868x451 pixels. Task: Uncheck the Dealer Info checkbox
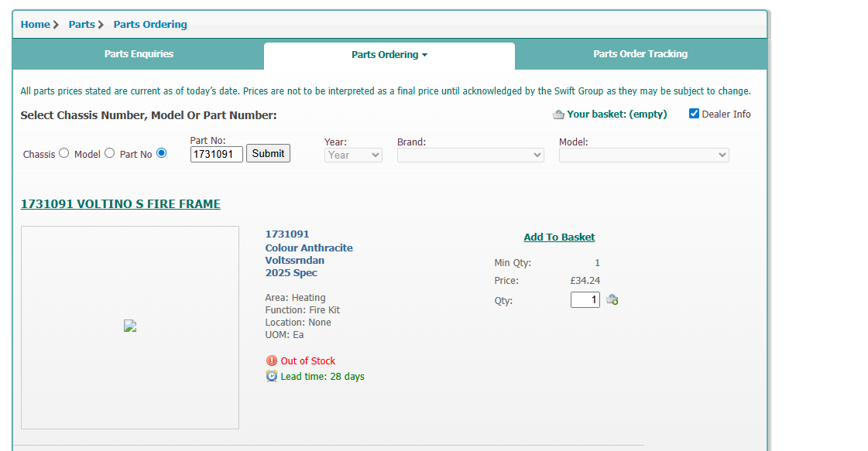694,114
